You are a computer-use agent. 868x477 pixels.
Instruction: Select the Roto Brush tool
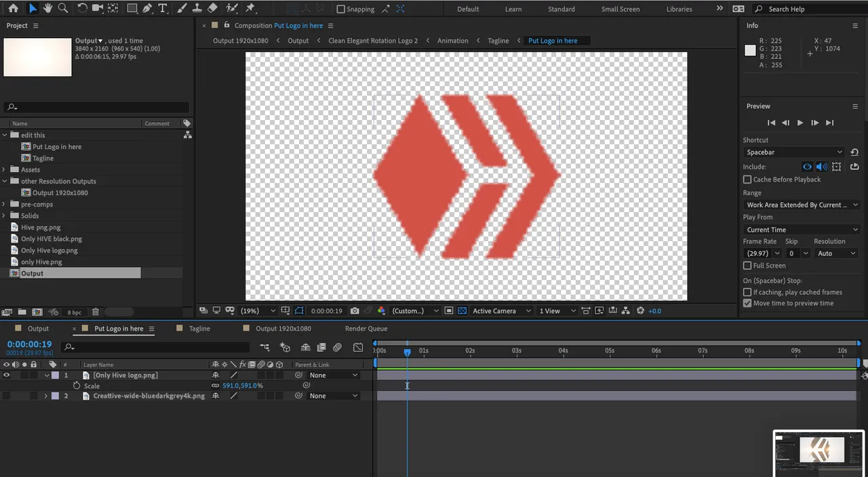pos(232,8)
